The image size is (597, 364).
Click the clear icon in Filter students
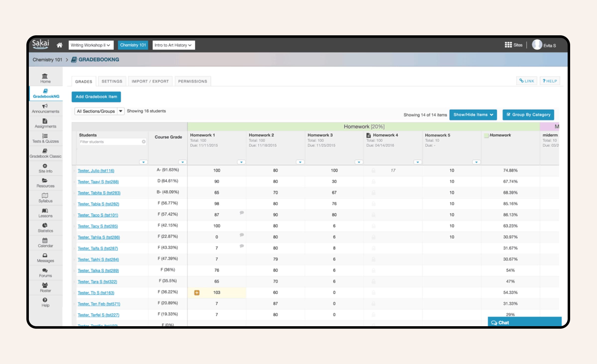click(144, 142)
